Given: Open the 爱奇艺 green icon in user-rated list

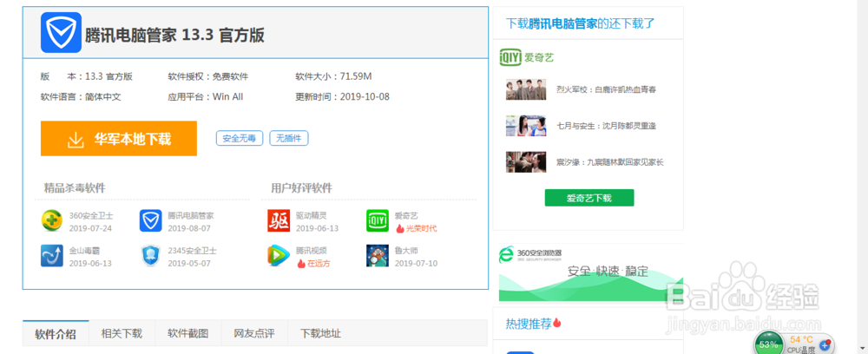Looking at the screenshot, I should [378, 220].
